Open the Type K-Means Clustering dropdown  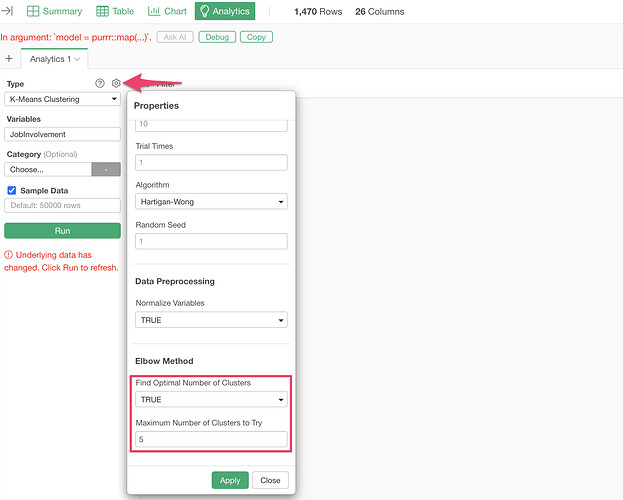pos(63,99)
